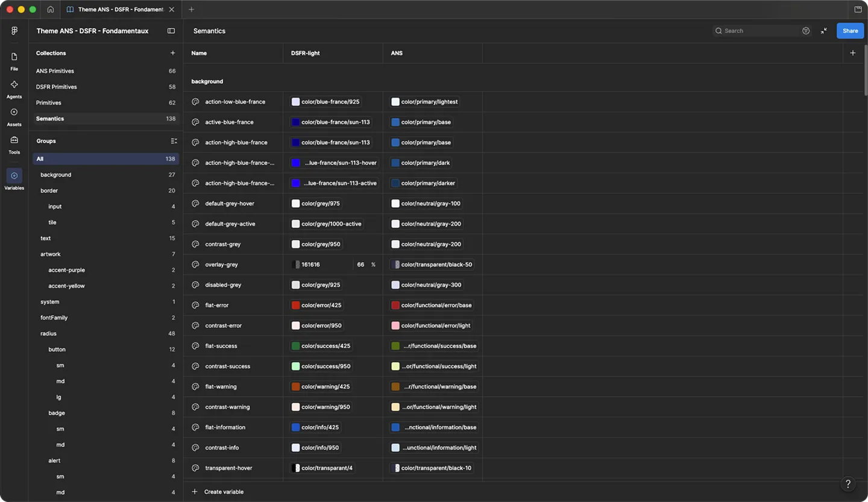Edit the overlay-grey 66 opacity value
Screen dimensions: 868x502
click(360, 265)
